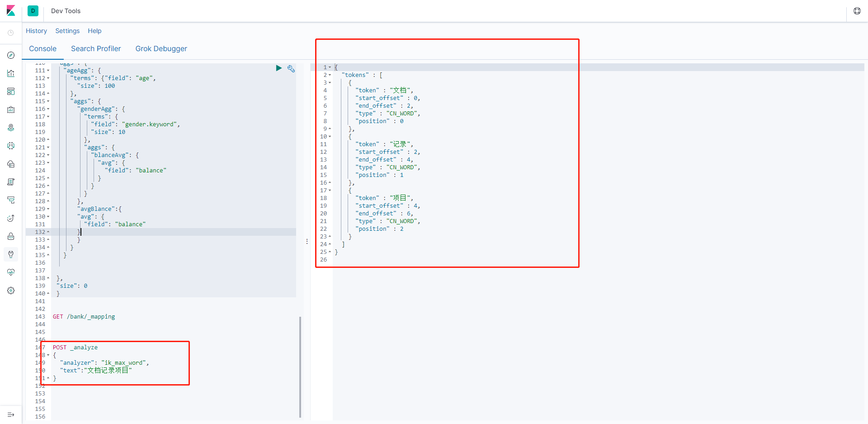Image resolution: width=868 pixels, height=424 pixels.
Task: Open the help menu icon at top right
Action: pyautogui.click(x=857, y=11)
